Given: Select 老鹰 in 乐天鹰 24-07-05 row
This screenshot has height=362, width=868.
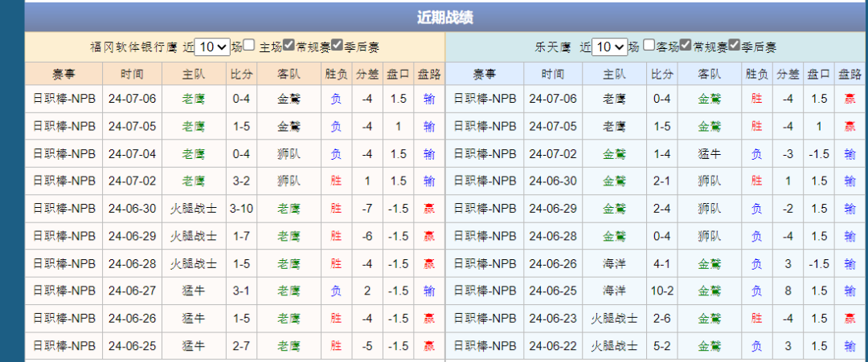Looking at the screenshot, I should 615,127.
